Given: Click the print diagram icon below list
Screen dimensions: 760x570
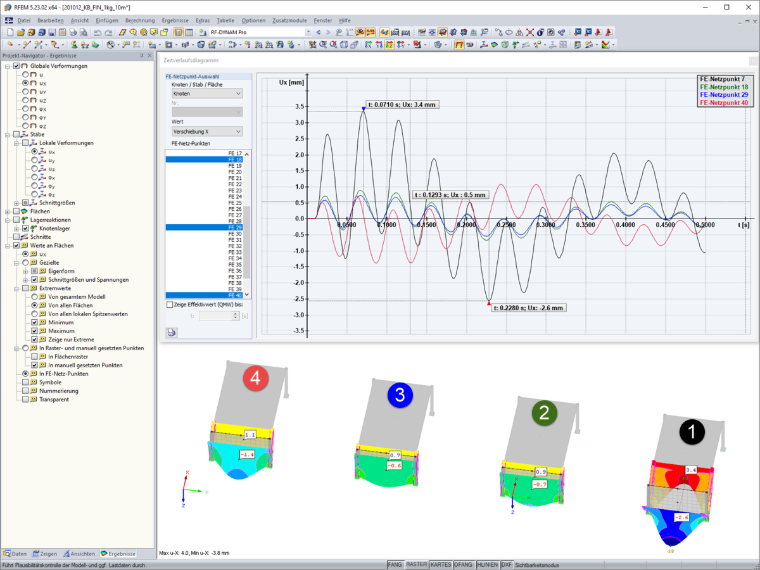Looking at the screenshot, I should click(x=171, y=332).
